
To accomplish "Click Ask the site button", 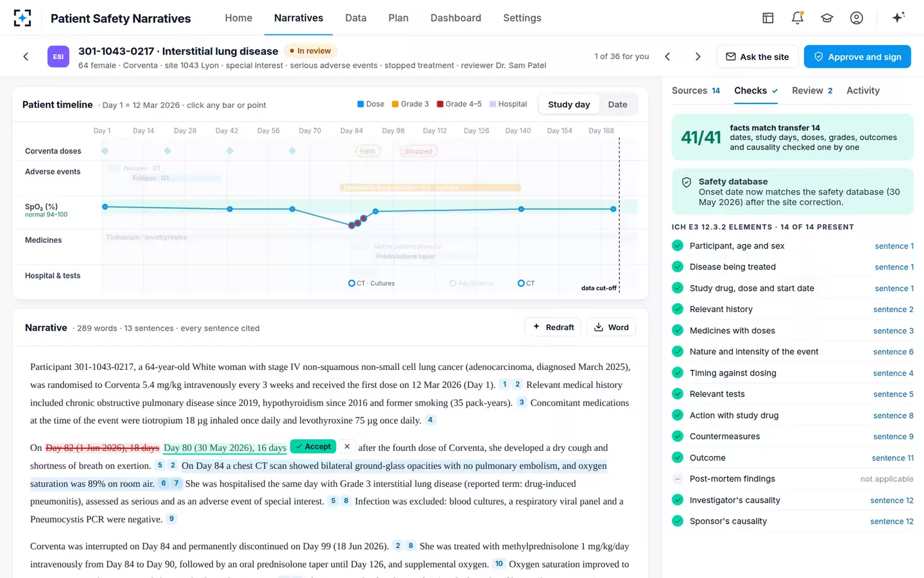I will (x=757, y=57).
